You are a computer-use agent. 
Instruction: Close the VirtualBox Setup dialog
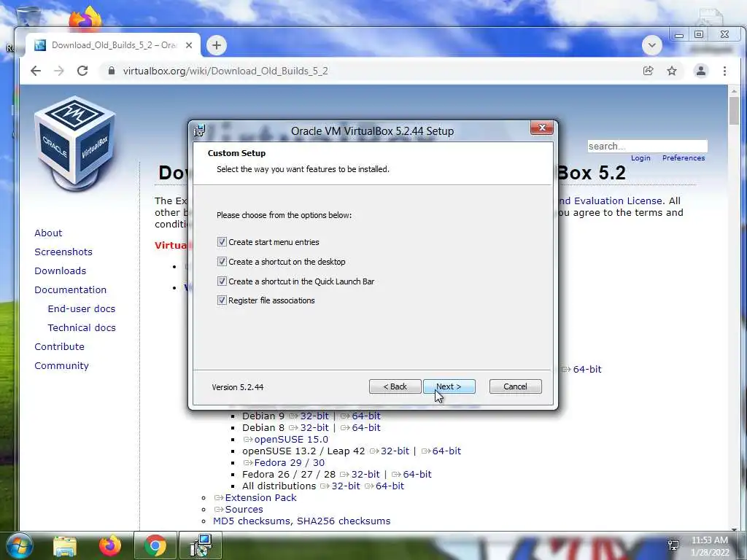(x=542, y=128)
